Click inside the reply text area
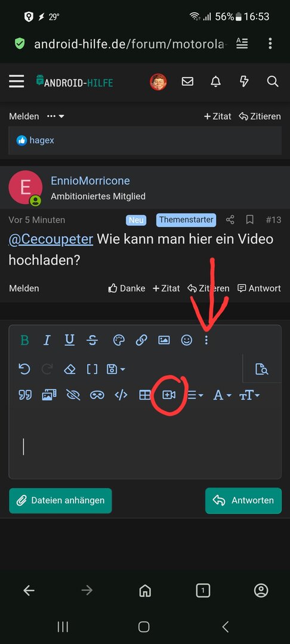The image size is (290, 644). (x=145, y=445)
